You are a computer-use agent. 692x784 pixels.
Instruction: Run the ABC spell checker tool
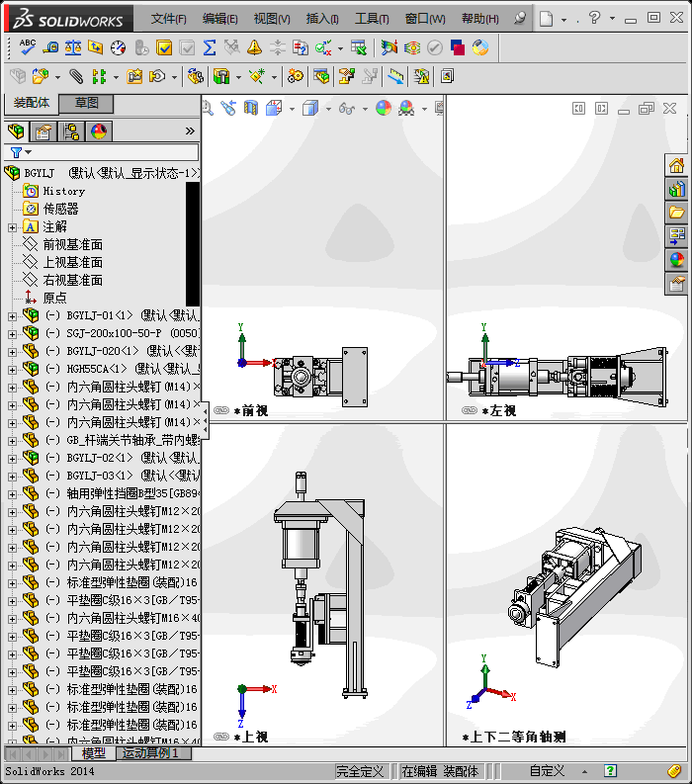click(x=28, y=47)
